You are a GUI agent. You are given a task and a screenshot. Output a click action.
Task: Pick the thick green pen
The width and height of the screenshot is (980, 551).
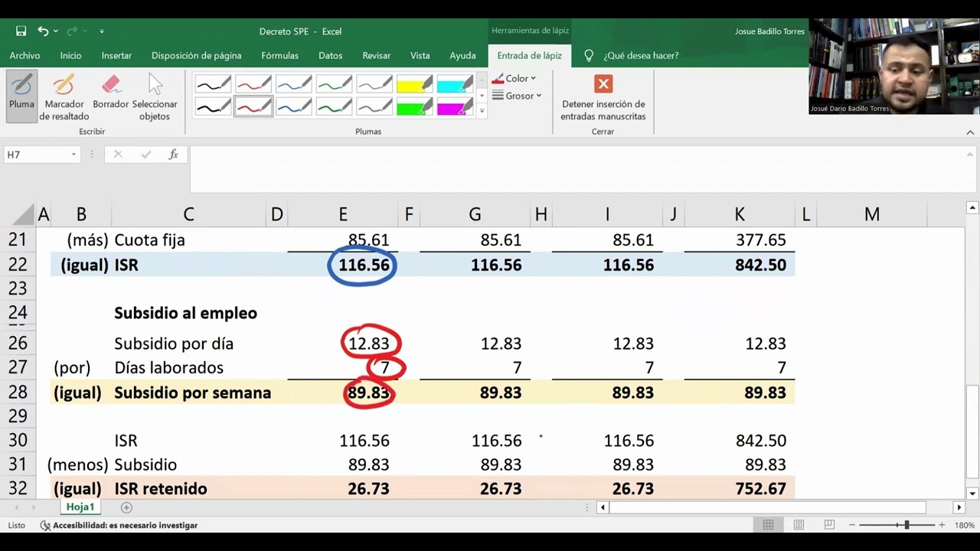click(335, 106)
